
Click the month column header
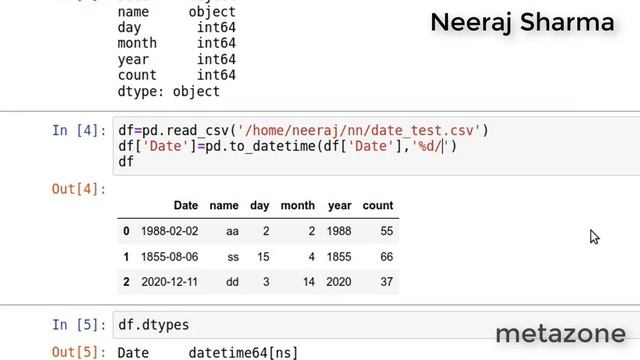pyautogui.click(x=298, y=205)
